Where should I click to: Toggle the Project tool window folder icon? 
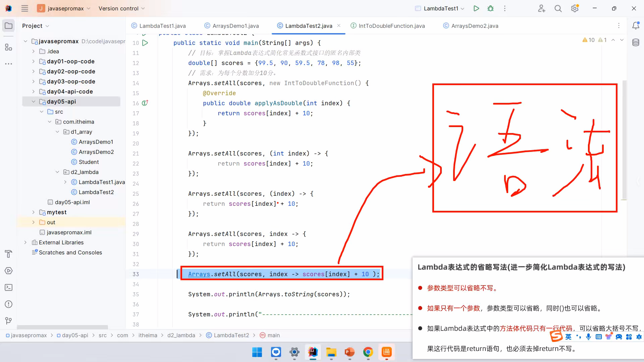click(x=9, y=26)
